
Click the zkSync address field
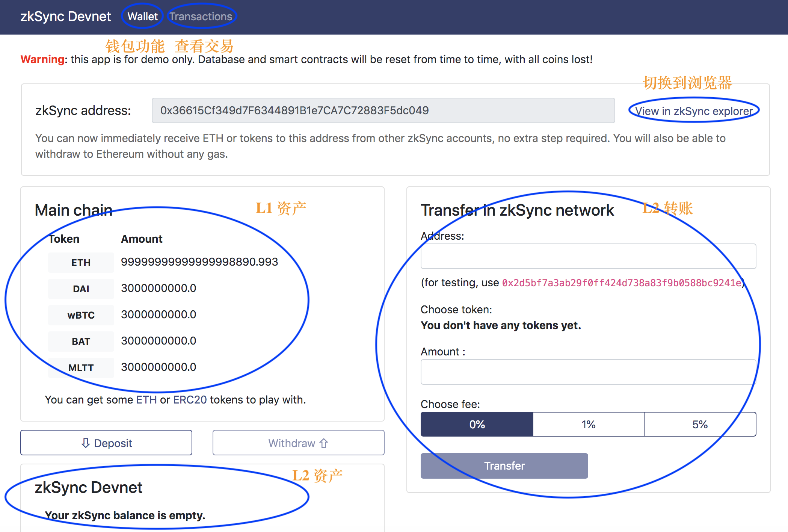coord(383,110)
